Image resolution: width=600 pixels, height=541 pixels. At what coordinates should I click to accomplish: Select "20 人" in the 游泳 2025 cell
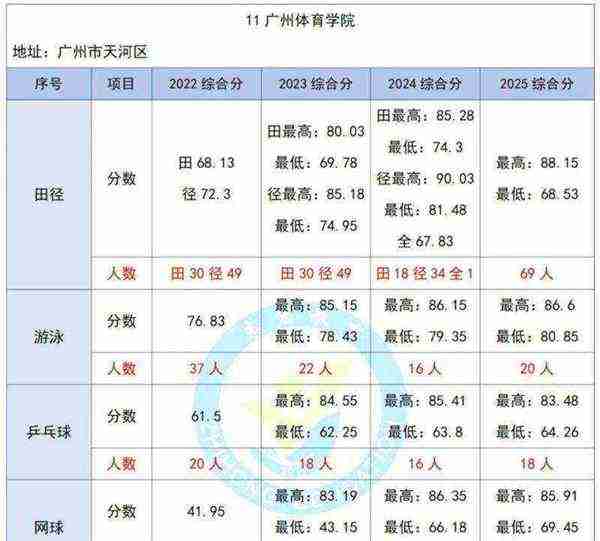[536, 368]
